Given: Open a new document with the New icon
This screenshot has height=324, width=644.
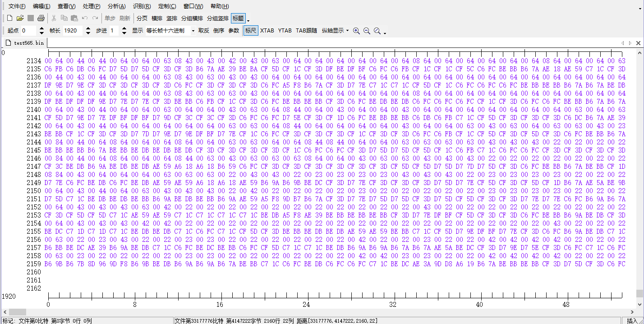Looking at the screenshot, I should point(9,18).
